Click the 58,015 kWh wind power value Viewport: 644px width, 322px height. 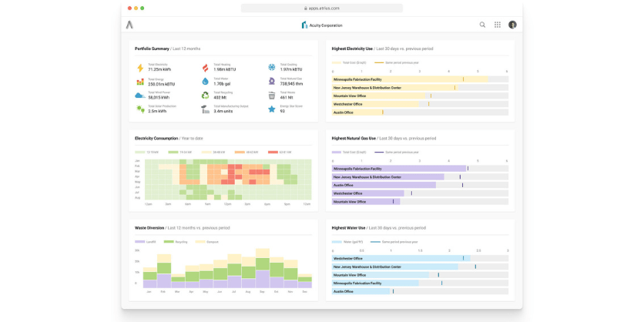pyautogui.click(x=159, y=98)
